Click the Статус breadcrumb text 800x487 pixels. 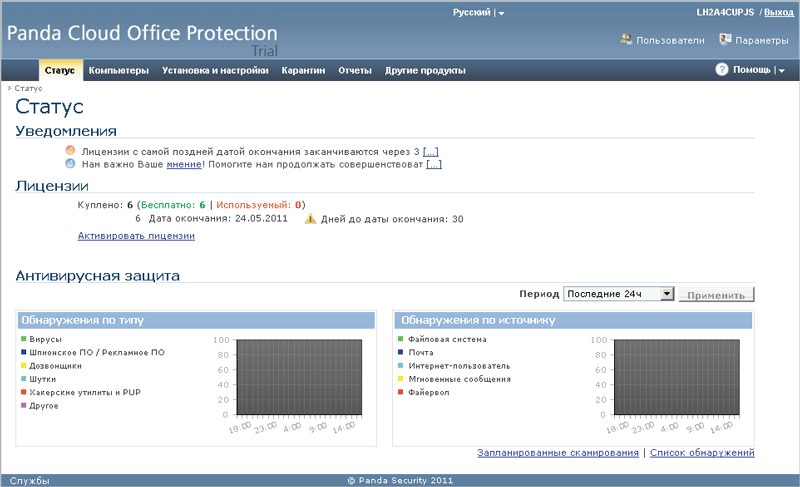[28, 88]
